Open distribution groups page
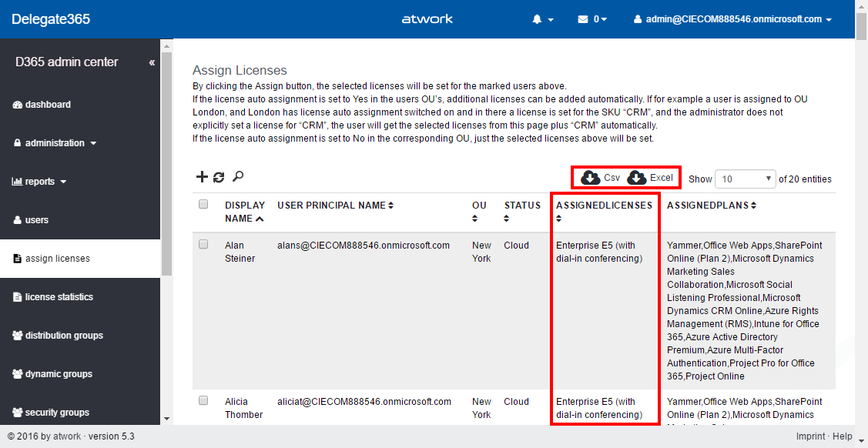 (58, 336)
